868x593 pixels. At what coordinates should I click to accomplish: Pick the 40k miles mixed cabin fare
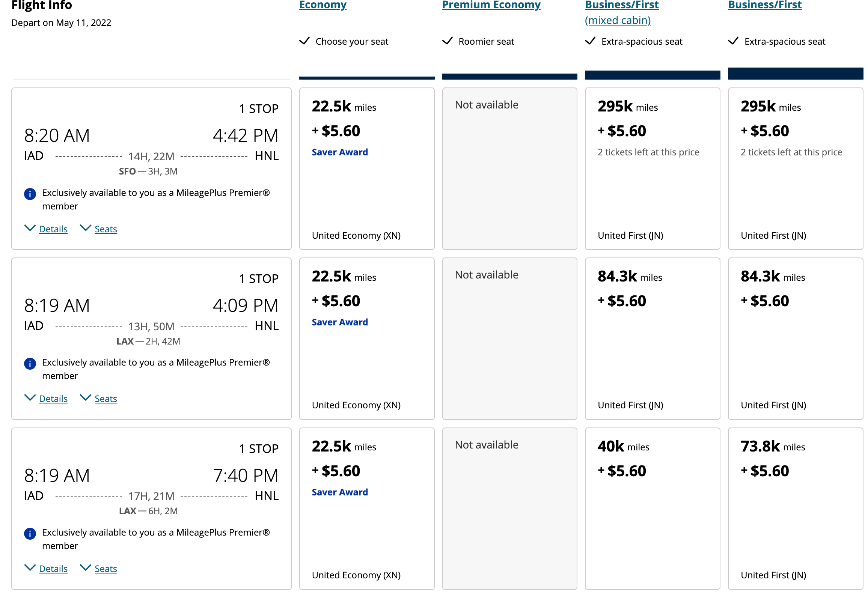(x=652, y=508)
